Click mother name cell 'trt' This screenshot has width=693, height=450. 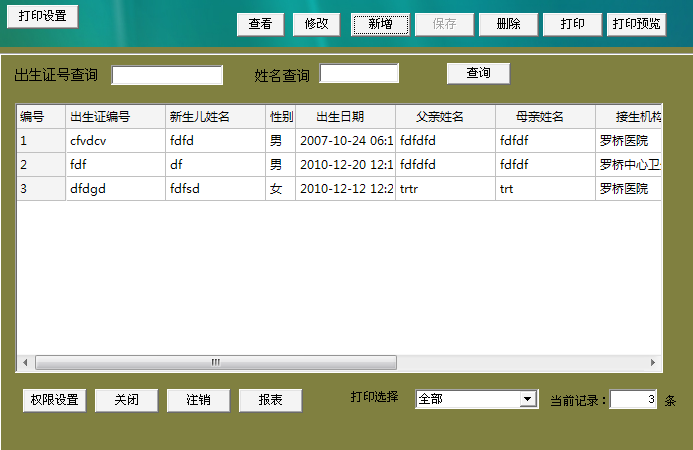click(545, 189)
